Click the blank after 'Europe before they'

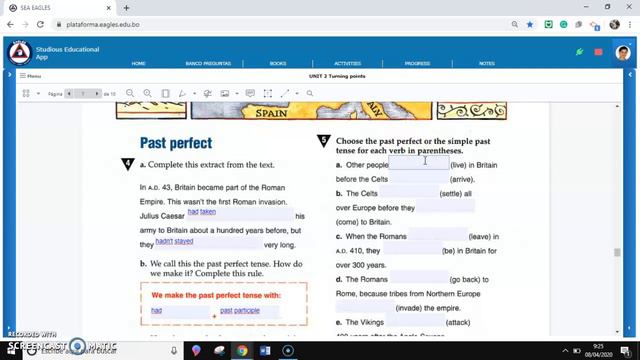[x=445, y=206]
